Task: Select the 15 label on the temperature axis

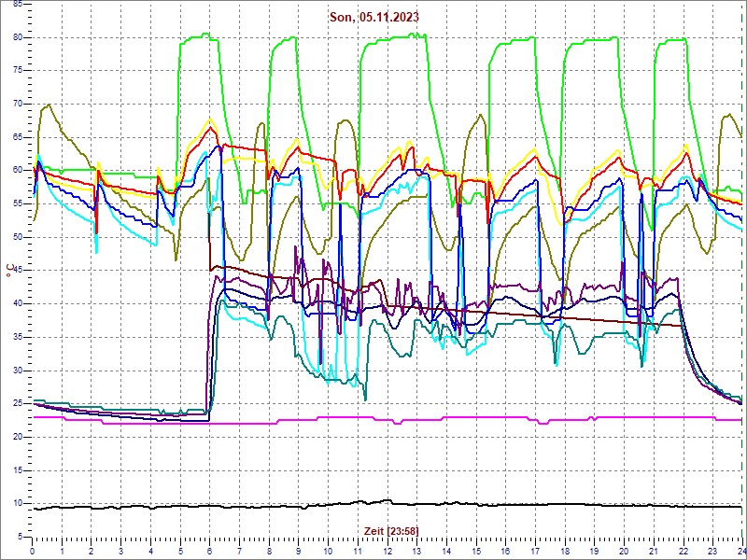Action: [x=17, y=470]
